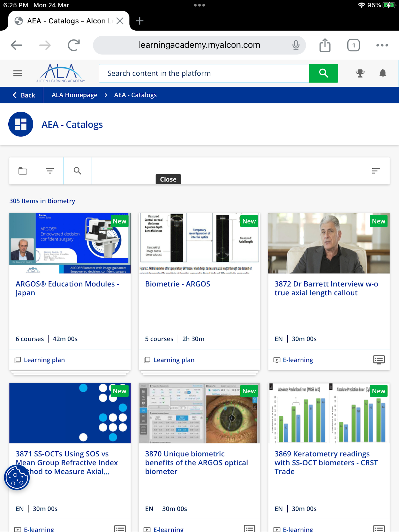Open 3871 SS-OCTs Using SOS thumbnail
The height and width of the screenshot is (532, 399).
(x=70, y=413)
